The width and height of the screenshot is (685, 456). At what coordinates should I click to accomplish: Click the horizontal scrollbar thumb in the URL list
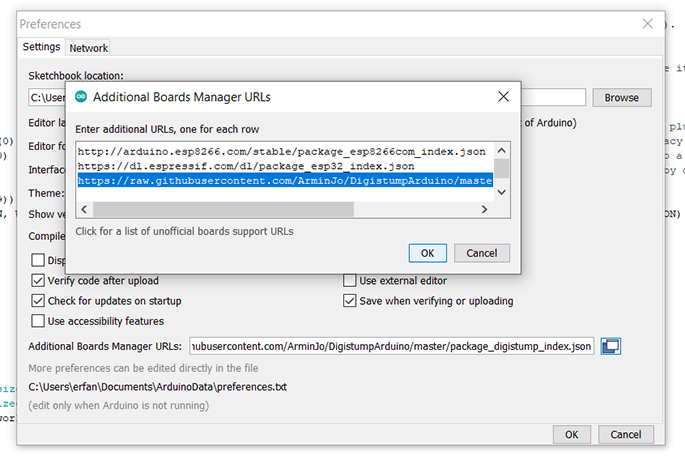tap(222, 209)
